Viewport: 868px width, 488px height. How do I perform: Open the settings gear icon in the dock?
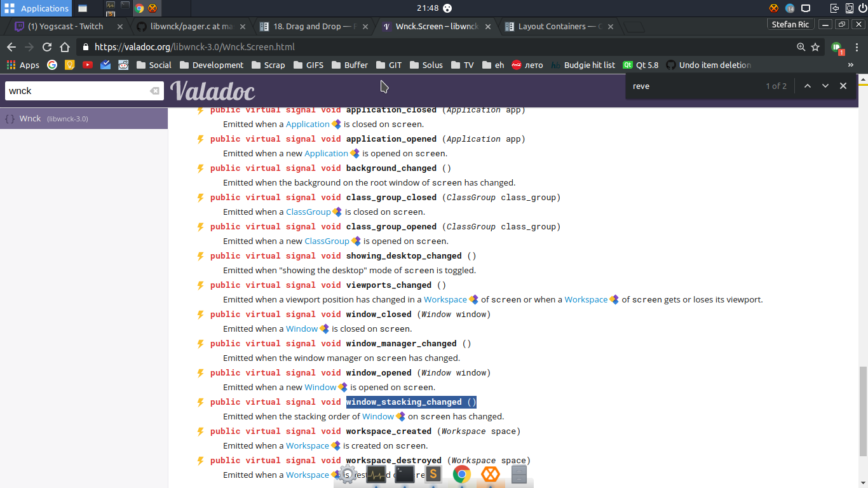coord(347,475)
